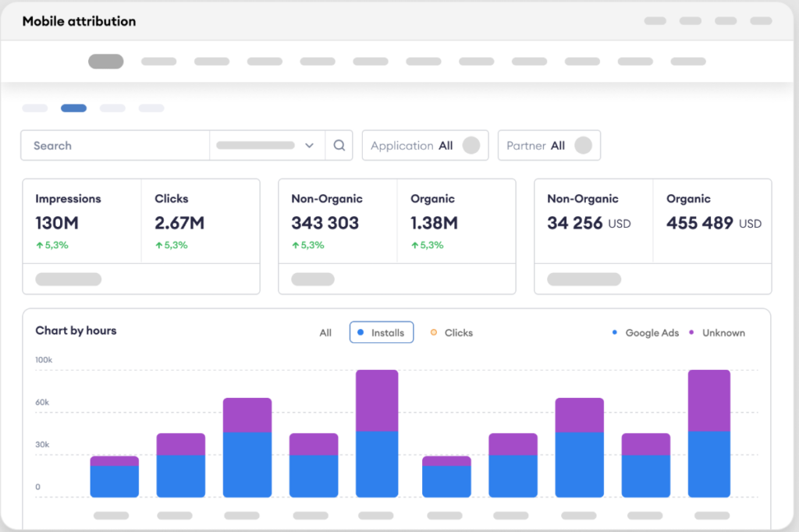The height and width of the screenshot is (532, 799).
Task: Open the Partner filter dropdown
Action: [x=535, y=145]
